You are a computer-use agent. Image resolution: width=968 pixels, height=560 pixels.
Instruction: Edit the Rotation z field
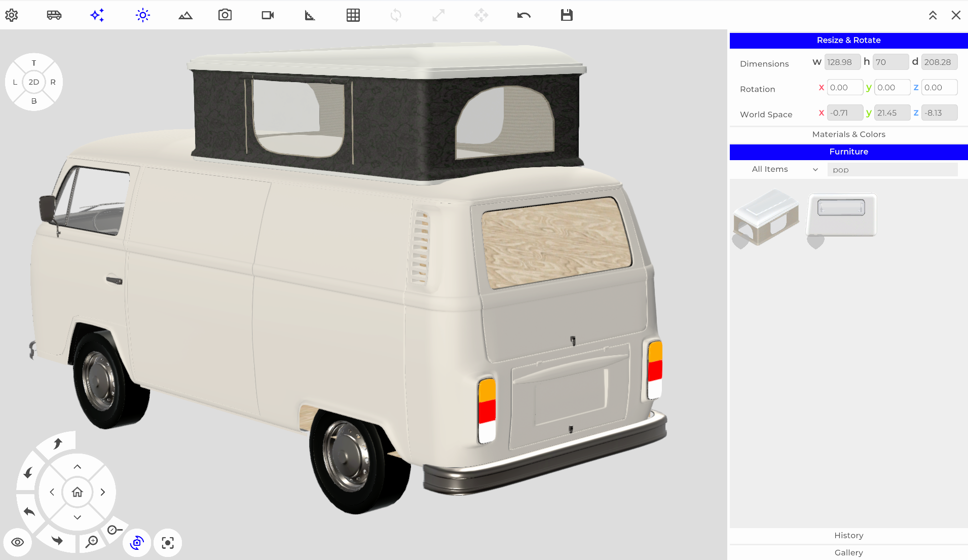point(939,88)
